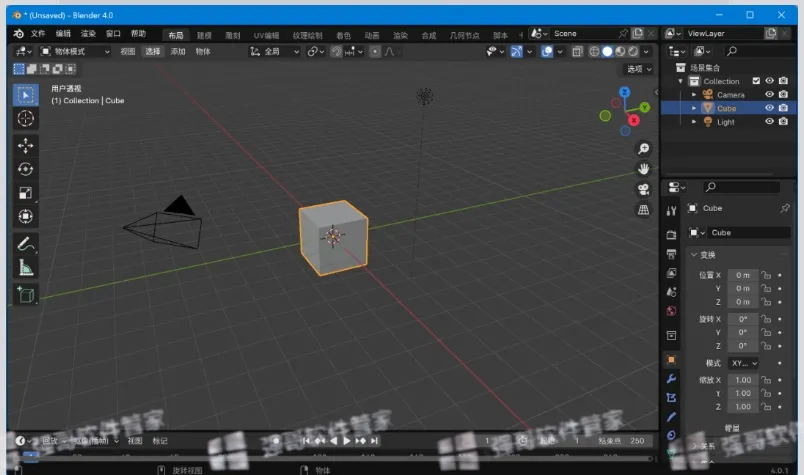Toggle render camera icon for Cube
Viewport: 804px width, 475px height.
click(783, 108)
